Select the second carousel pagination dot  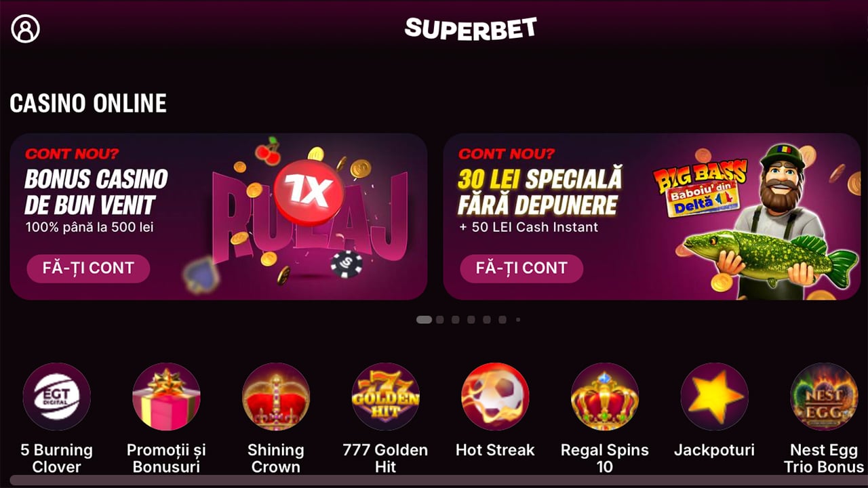click(440, 320)
